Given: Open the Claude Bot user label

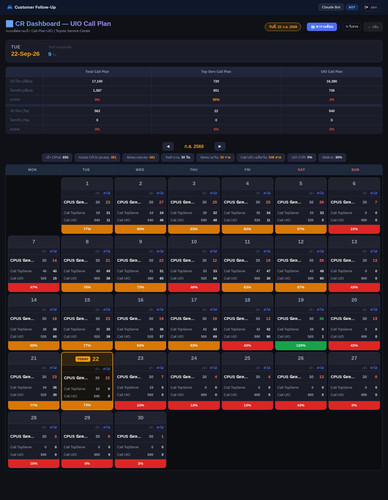Looking at the screenshot, I should [x=331, y=7].
